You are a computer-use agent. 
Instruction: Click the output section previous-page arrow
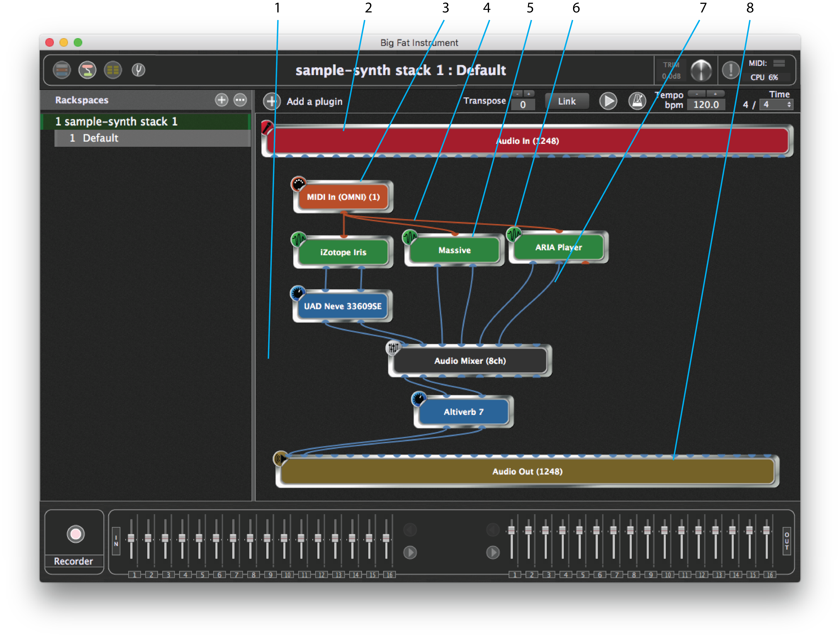tap(493, 530)
